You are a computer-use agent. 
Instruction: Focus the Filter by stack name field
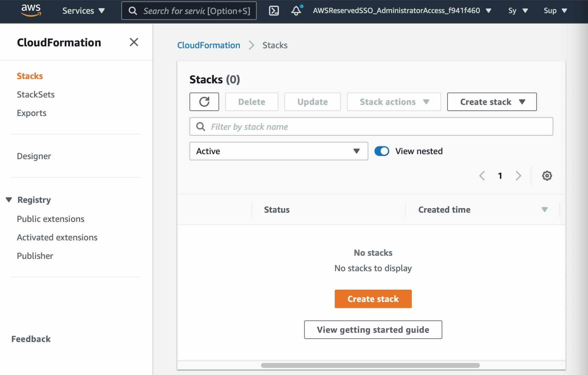pyautogui.click(x=371, y=127)
